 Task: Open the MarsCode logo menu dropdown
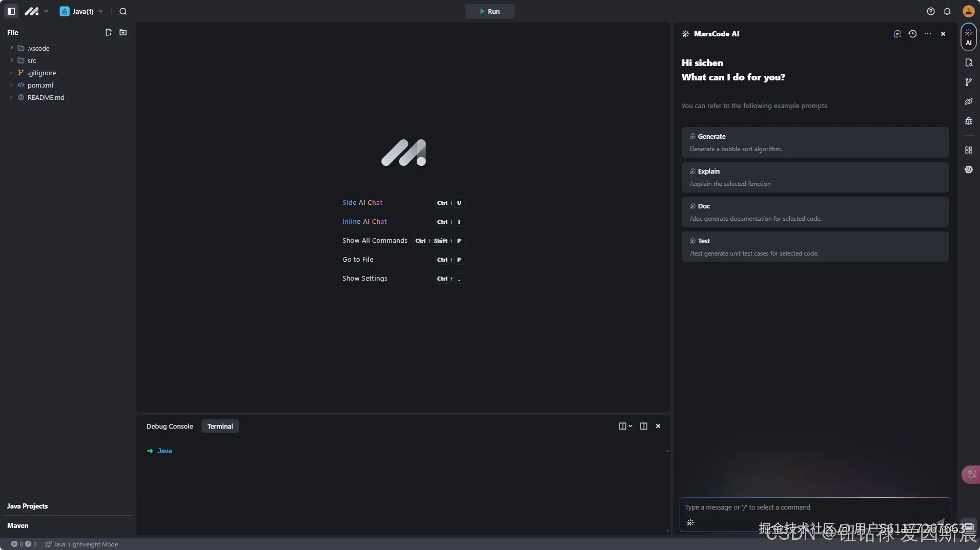(x=36, y=11)
